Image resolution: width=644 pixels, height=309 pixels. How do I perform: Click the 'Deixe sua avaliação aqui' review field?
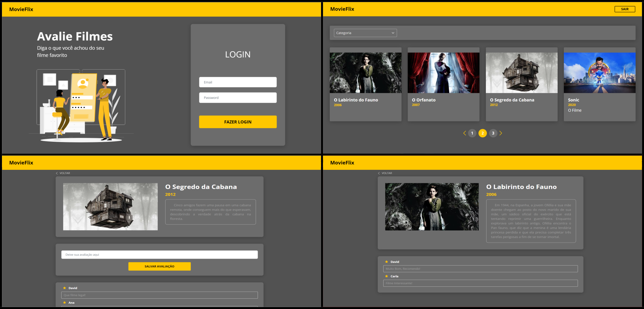159,255
